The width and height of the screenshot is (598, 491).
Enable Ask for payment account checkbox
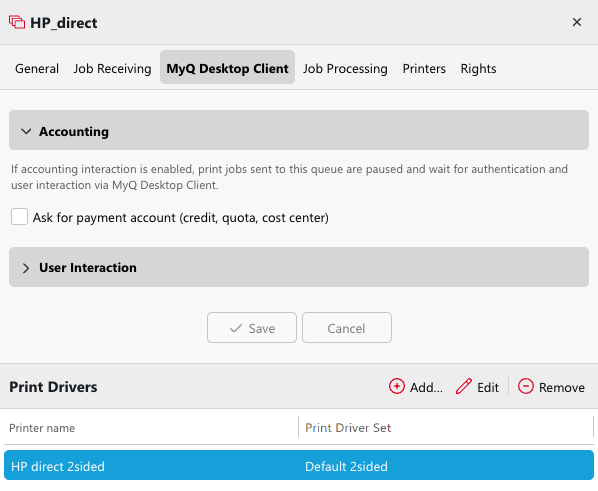[19, 217]
